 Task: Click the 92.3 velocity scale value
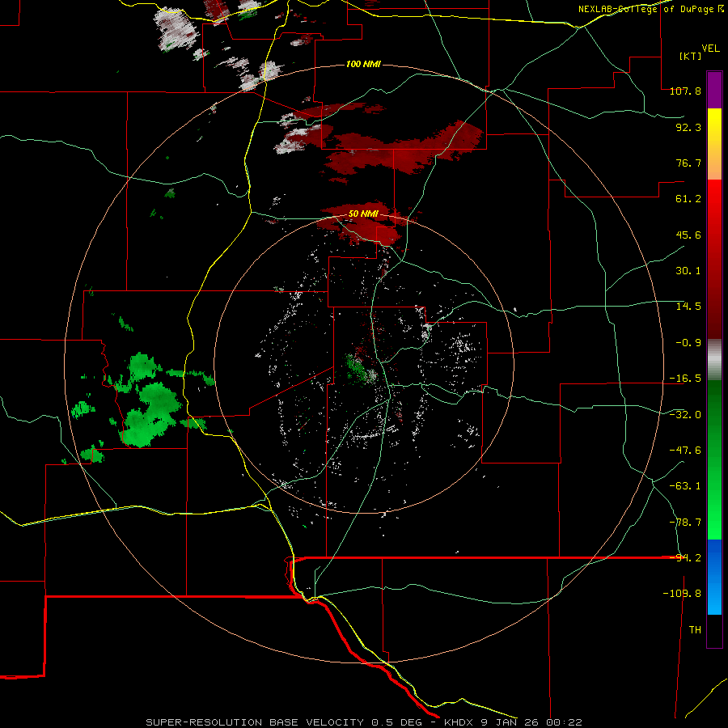coord(688,127)
